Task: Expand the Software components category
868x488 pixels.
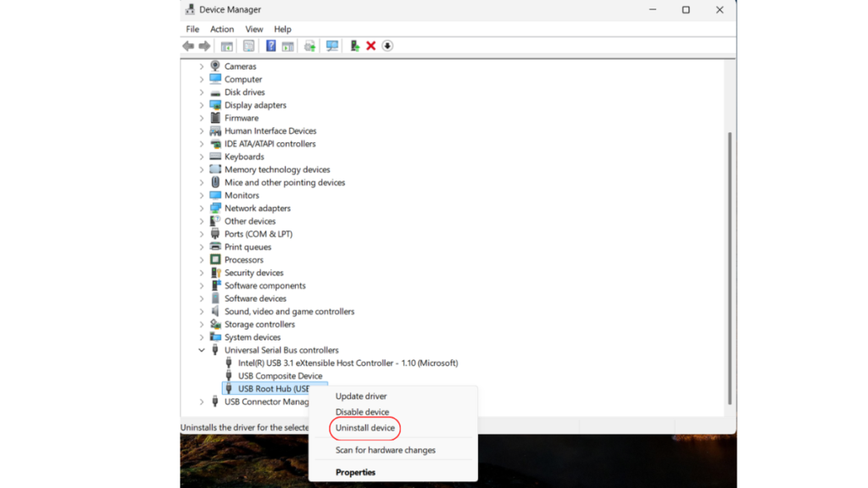Action: (x=202, y=286)
